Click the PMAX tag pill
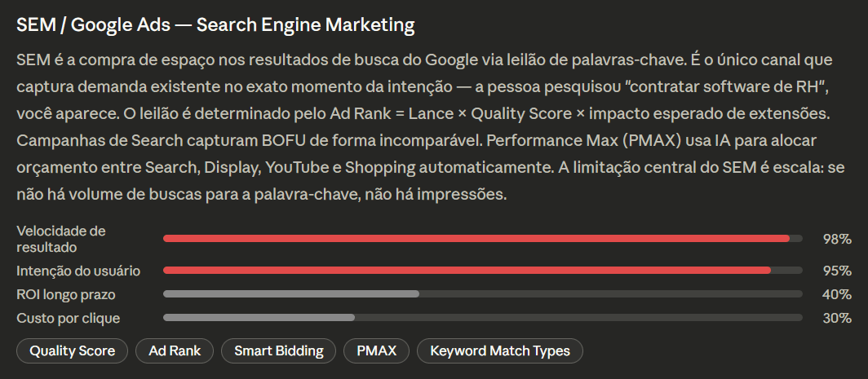 pyautogui.click(x=376, y=350)
